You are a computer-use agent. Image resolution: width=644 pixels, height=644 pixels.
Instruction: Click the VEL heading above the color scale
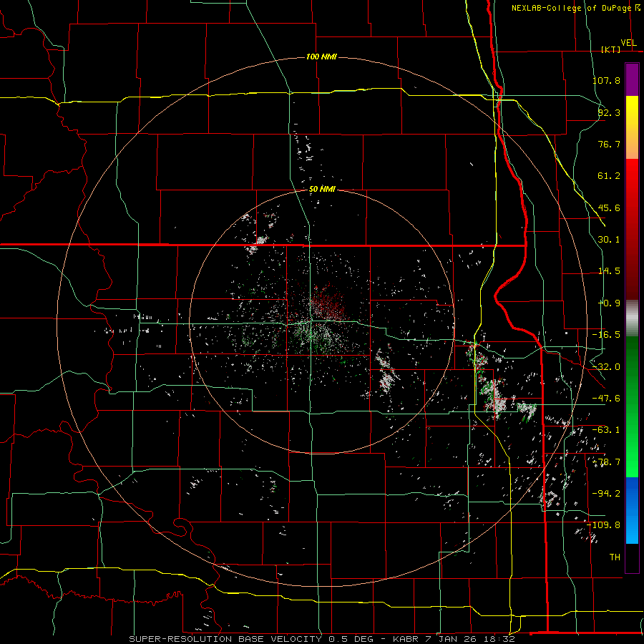[628, 43]
